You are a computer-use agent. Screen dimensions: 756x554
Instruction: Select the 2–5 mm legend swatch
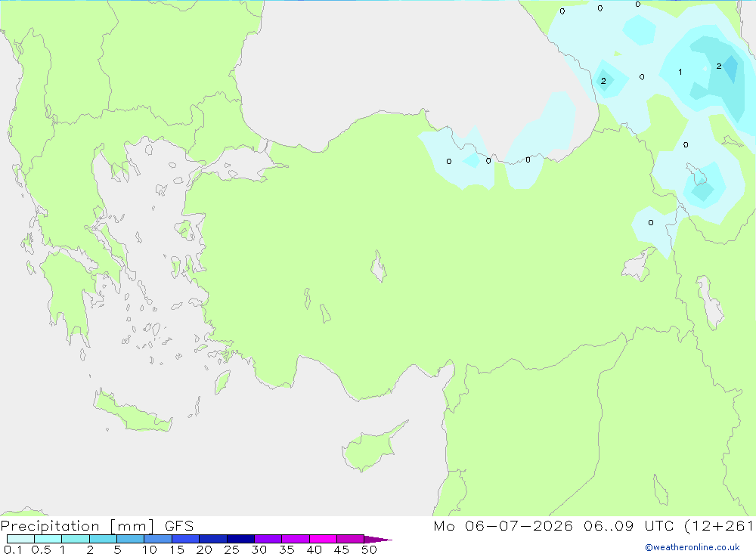[x=103, y=539]
